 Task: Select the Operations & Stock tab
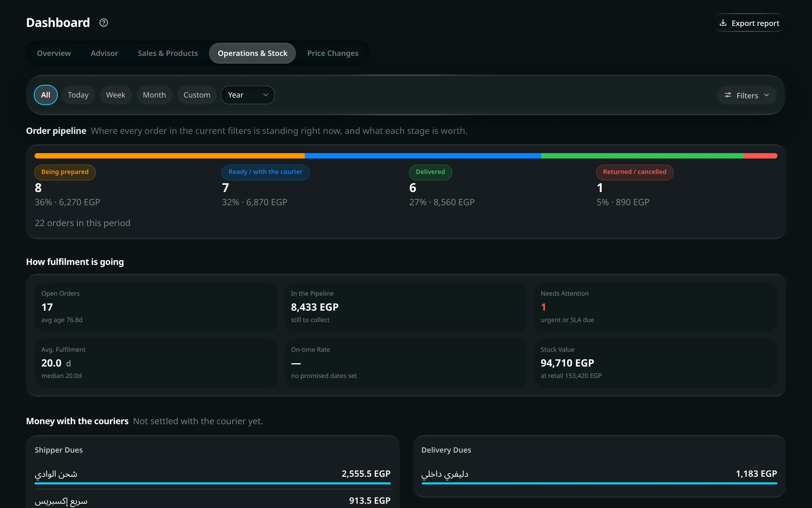[x=252, y=53]
